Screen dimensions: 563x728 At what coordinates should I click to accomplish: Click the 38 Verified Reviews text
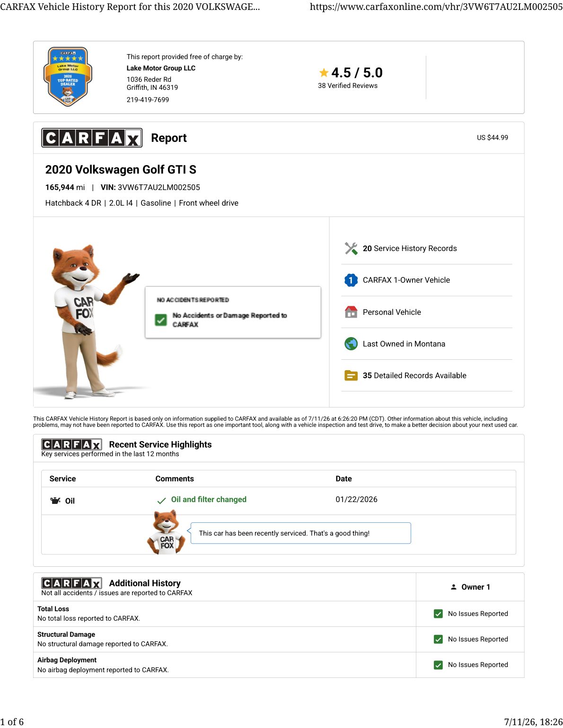click(x=348, y=86)
